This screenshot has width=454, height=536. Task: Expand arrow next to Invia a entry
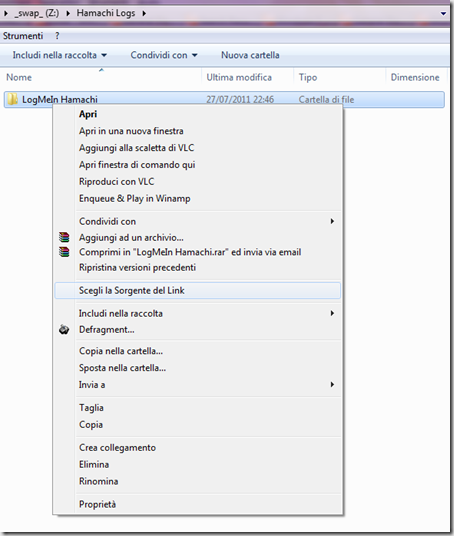[x=332, y=385]
